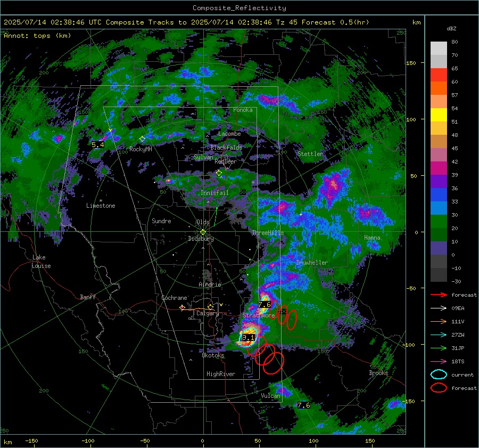The width and height of the screenshot is (479, 448).
Task: Click the 'Forecast 0.5(hr)' header text
Action: 335,22
